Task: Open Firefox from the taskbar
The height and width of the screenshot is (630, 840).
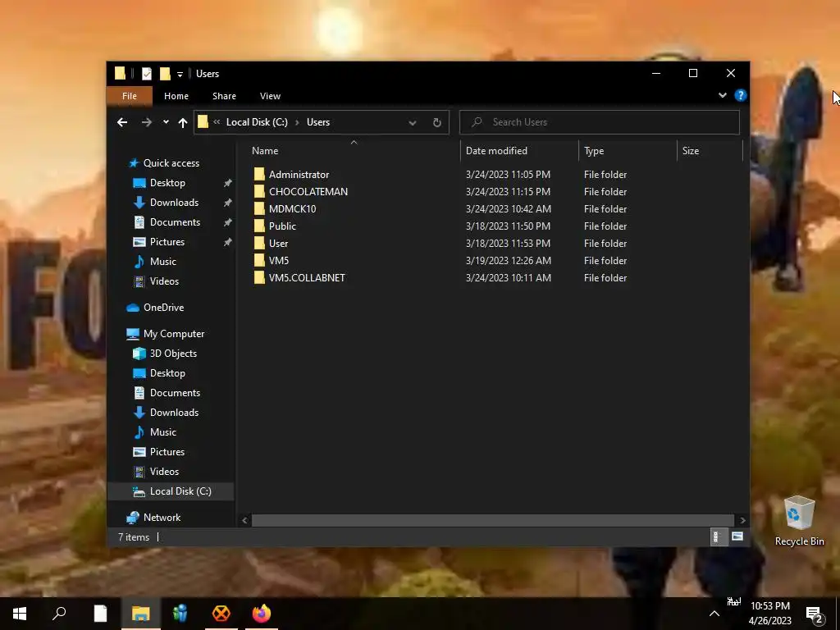Action: click(262, 614)
